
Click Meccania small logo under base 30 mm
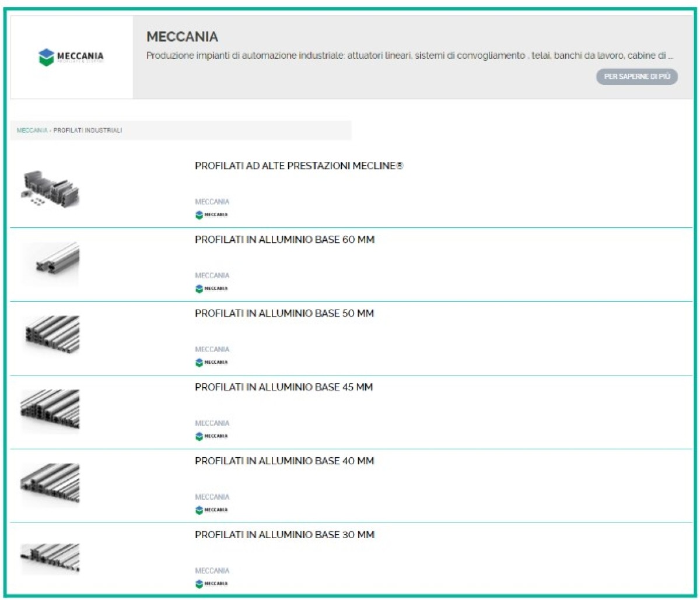[211, 583]
